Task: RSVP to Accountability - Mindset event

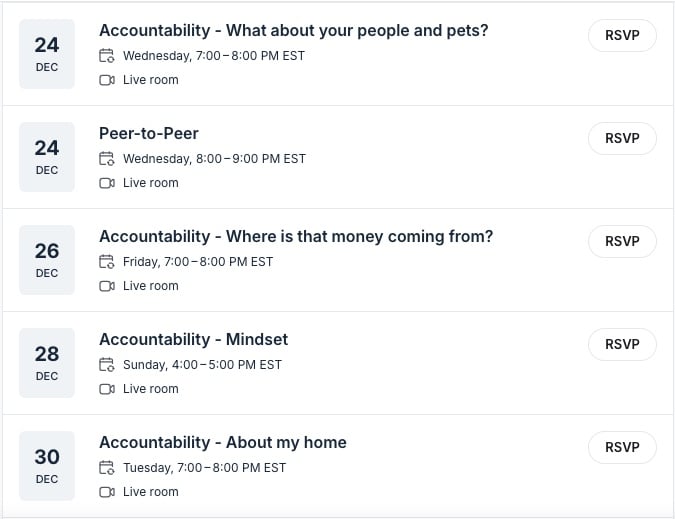Action: (x=622, y=344)
